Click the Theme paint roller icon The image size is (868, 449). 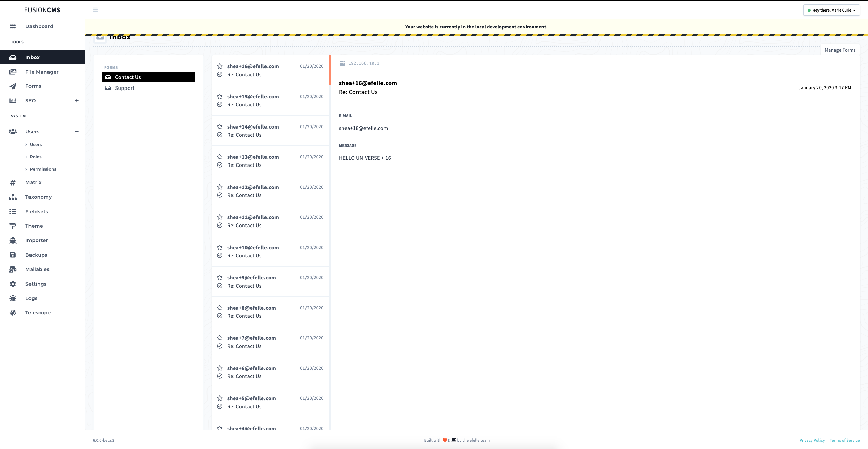coord(13,226)
